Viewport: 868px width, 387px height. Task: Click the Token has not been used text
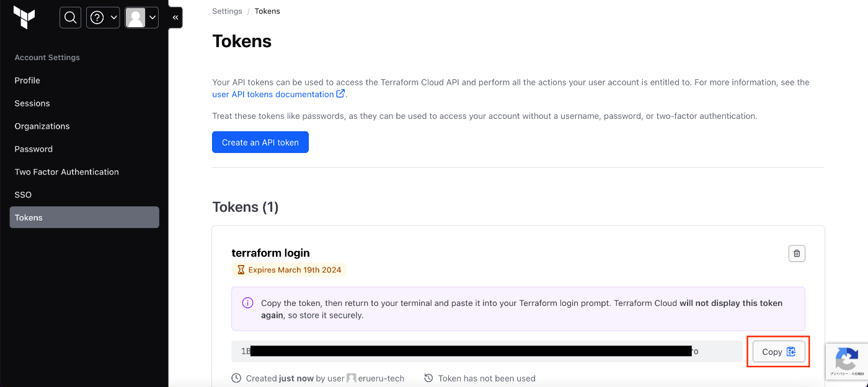tap(487, 378)
